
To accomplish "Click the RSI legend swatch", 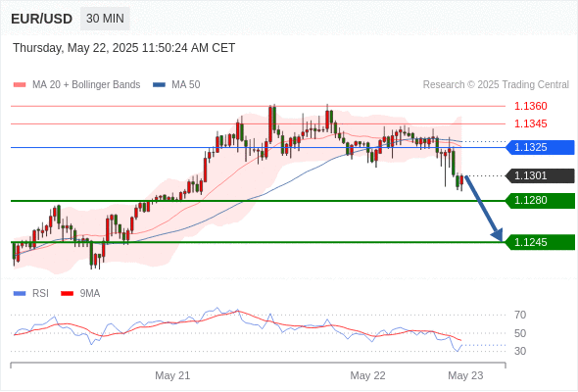I will tap(20, 294).
